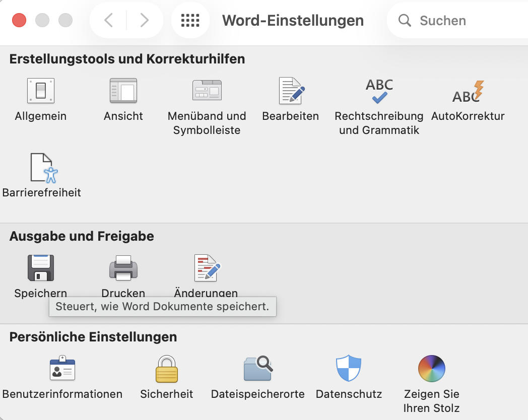
Task: Open the Datenschutz shield settings
Action: [349, 369]
